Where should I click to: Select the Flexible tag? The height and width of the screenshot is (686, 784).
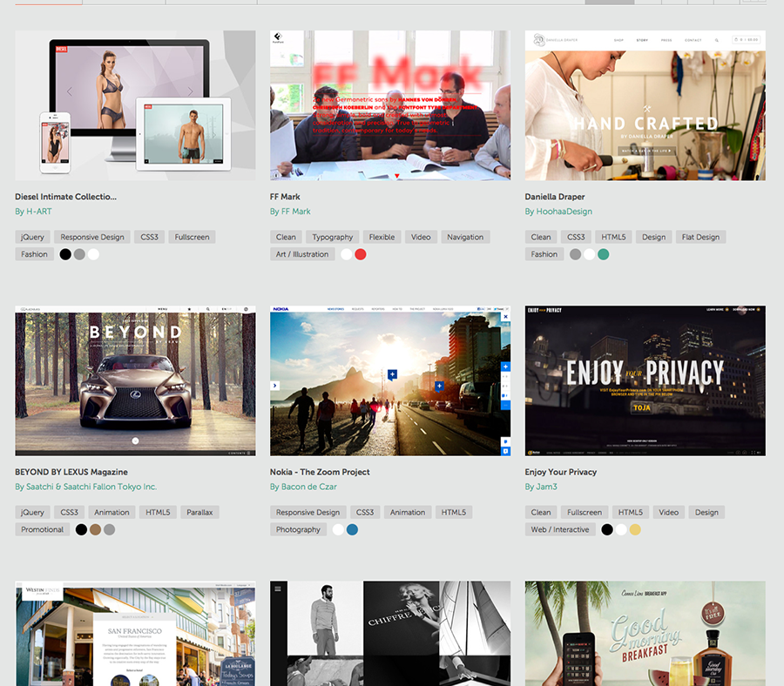click(382, 237)
